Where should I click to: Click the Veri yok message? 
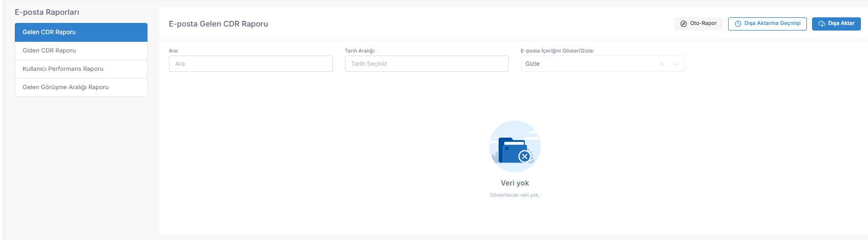pos(515,183)
